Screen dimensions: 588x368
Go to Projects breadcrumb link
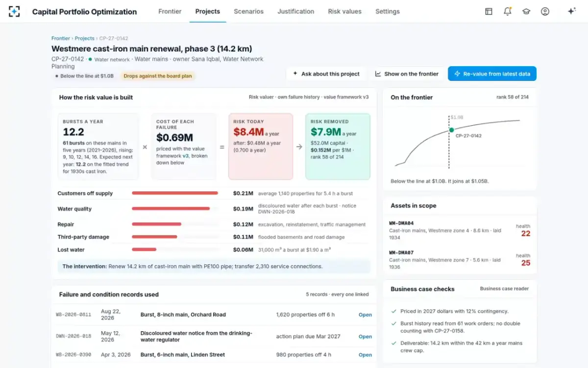click(84, 38)
